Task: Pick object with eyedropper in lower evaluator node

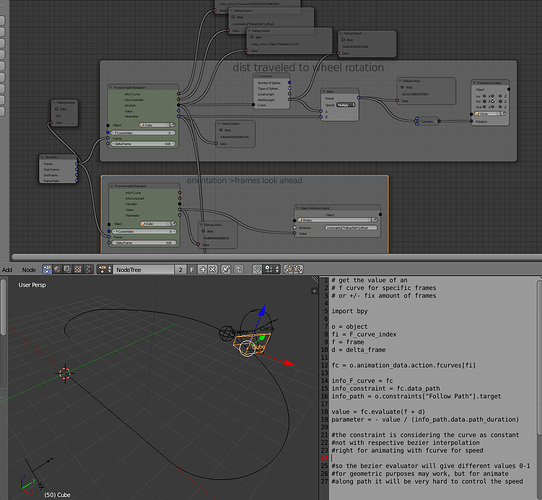Action: (x=174, y=224)
